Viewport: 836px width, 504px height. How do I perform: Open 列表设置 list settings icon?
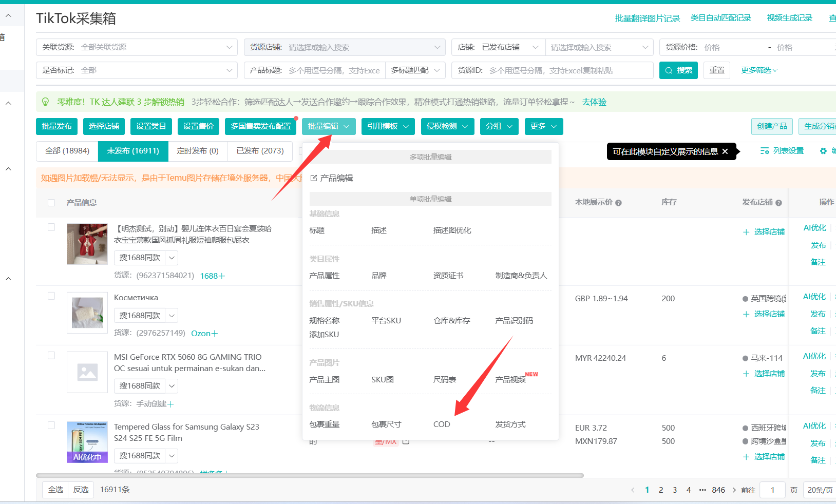[x=765, y=151]
